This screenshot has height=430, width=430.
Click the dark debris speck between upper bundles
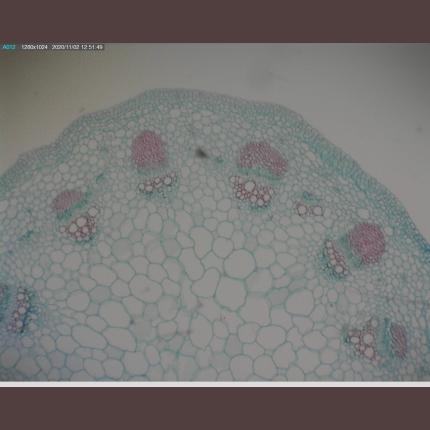coord(201,152)
